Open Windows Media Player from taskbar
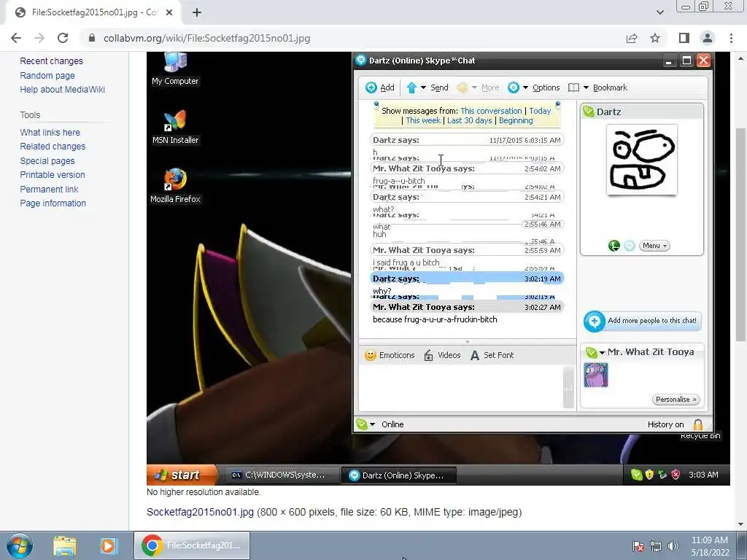The height and width of the screenshot is (560, 747). [x=108, y=546]
